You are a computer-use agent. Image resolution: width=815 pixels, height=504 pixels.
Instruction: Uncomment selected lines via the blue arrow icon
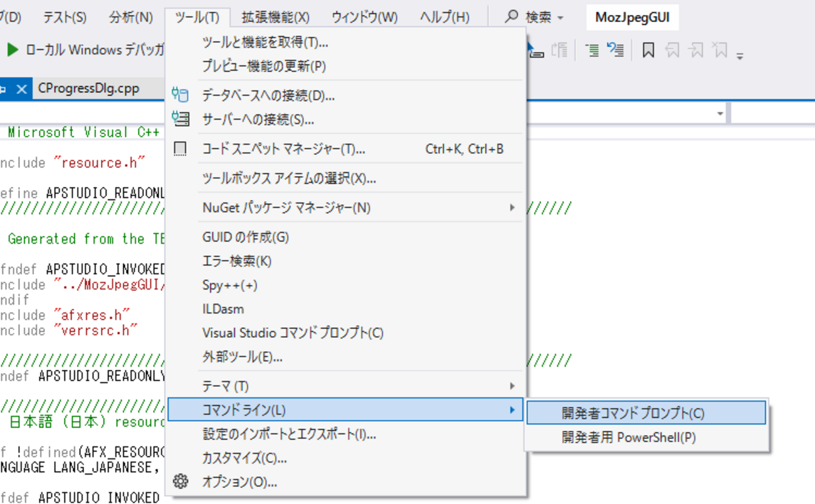point(616,50)
